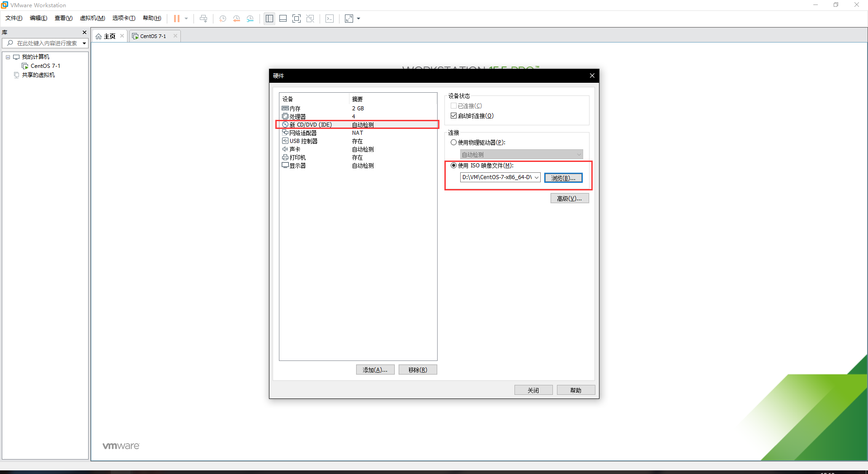Image resolution: width=868 pixels, height=474 pixels.
Task: Click the 声卡 speaker icon
Action: click(285, 149)
